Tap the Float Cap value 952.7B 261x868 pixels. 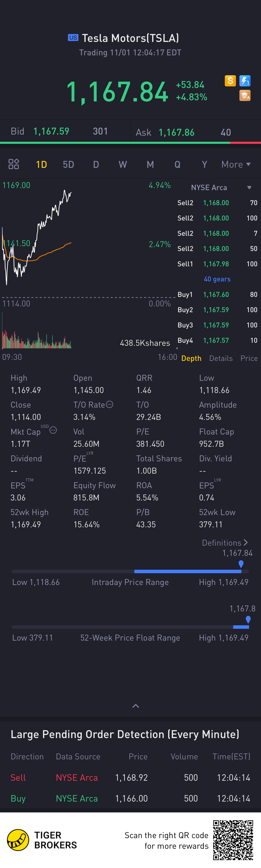click(x=211, y=444)
